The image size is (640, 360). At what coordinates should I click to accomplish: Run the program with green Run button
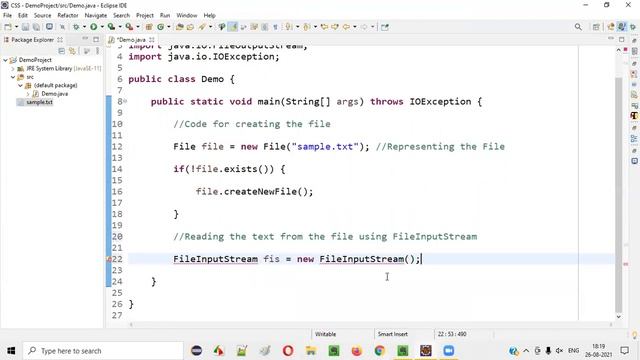point(94,27)
